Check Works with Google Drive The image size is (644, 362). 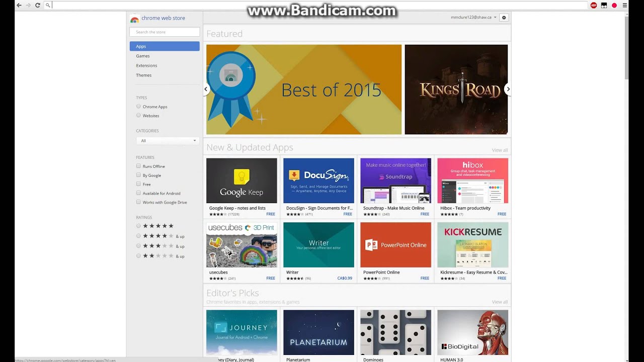pyautogui.click(x=138, y=202)
